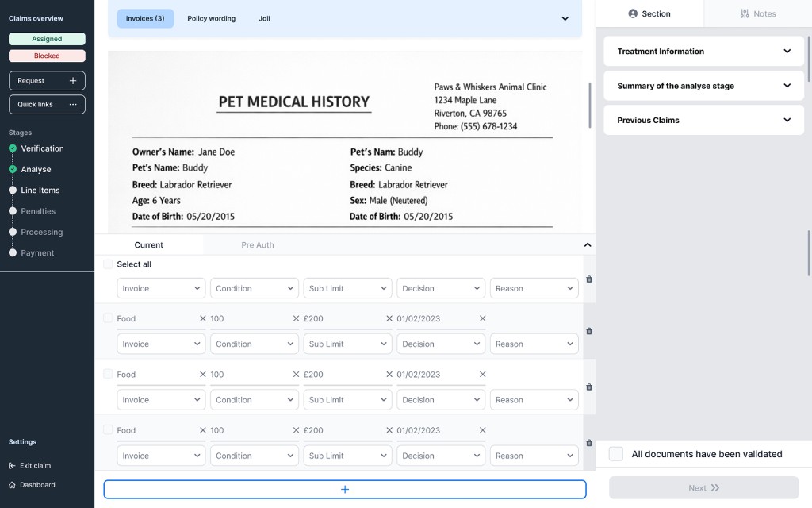Delete the dropdown row directly below Select all
This screenshot has height=508, width=812.
point(589,279)
